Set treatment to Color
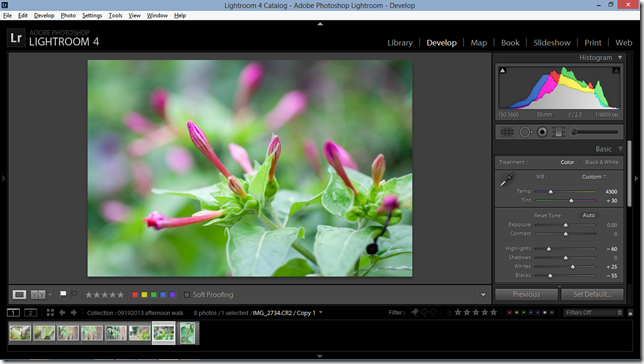The image size is (644, 364). [567, 162]
